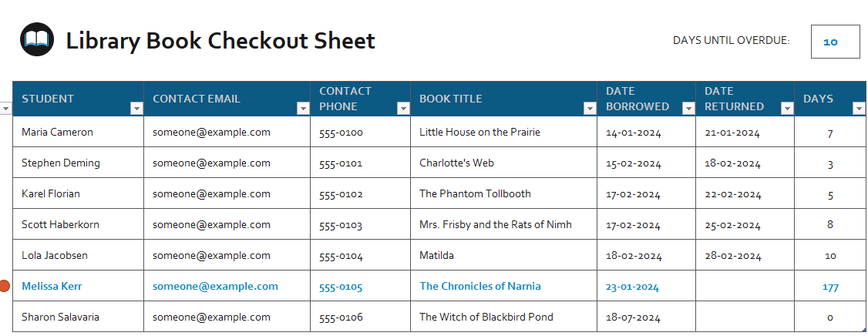Open the BOOK TITLE filter dropdown

point(590,109)
